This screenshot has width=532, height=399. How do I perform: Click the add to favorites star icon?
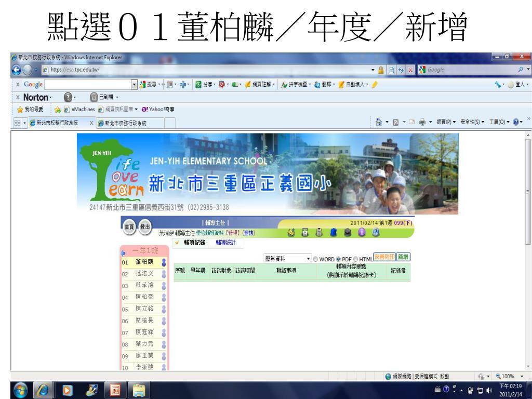[x=57, y=109]
